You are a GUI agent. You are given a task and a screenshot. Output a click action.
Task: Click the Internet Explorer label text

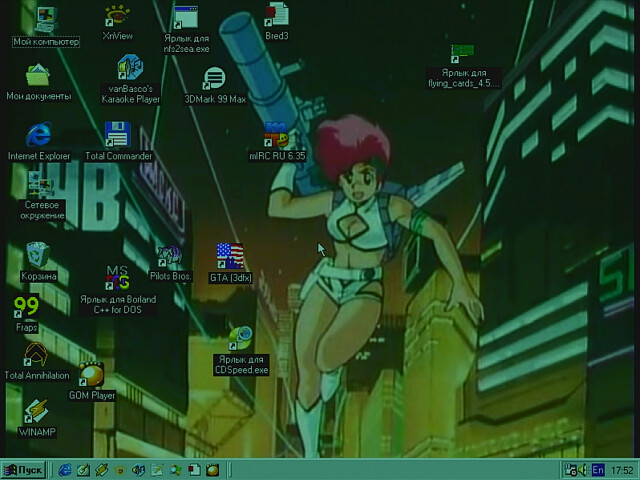point(39,156)
